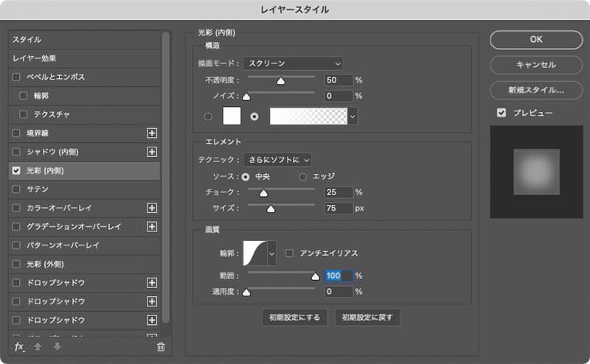This screenshot has width=590, height=364.
Task: Click 範囲 slider handle
Action: (x=316, y=277)
